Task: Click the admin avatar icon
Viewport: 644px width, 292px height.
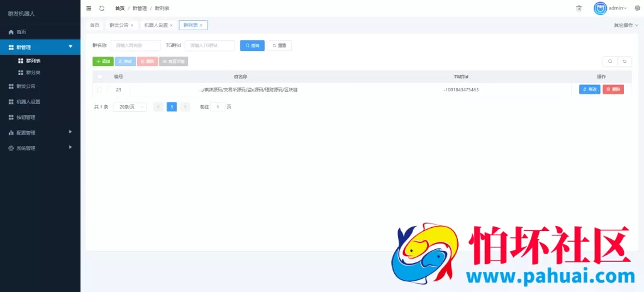Action: click(600, 8)
